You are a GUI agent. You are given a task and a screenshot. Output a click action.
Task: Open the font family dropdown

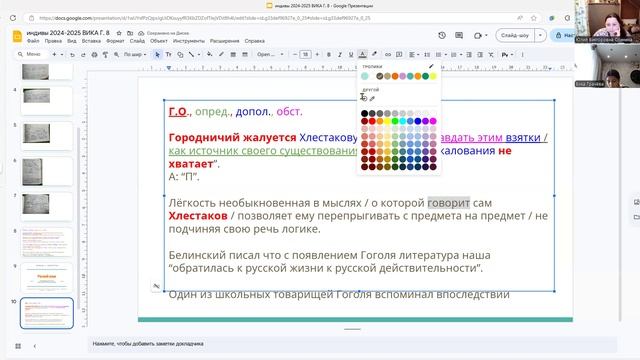(270, 55)
